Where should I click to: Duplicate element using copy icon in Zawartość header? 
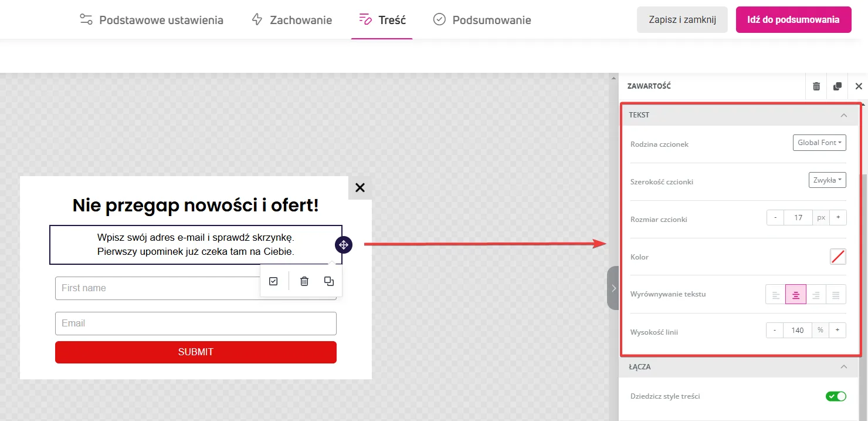[x=838, y=86]
